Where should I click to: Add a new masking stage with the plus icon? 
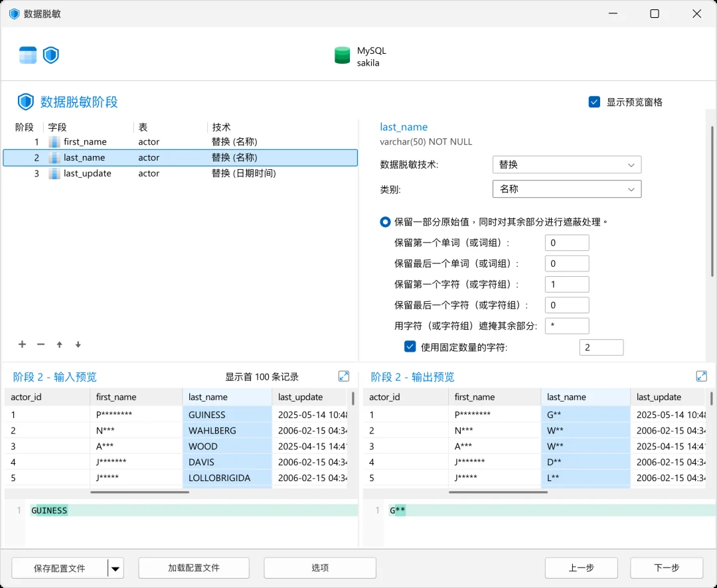point(22,344)
